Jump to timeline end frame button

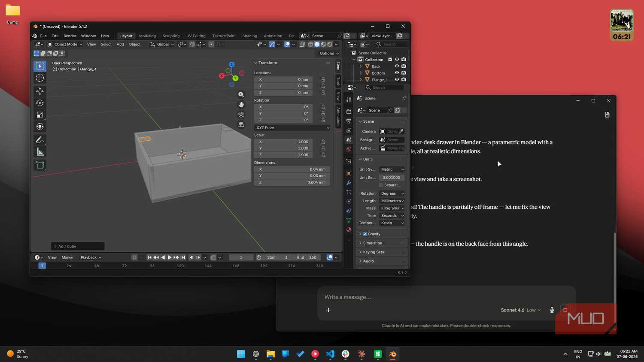point(183,257)
